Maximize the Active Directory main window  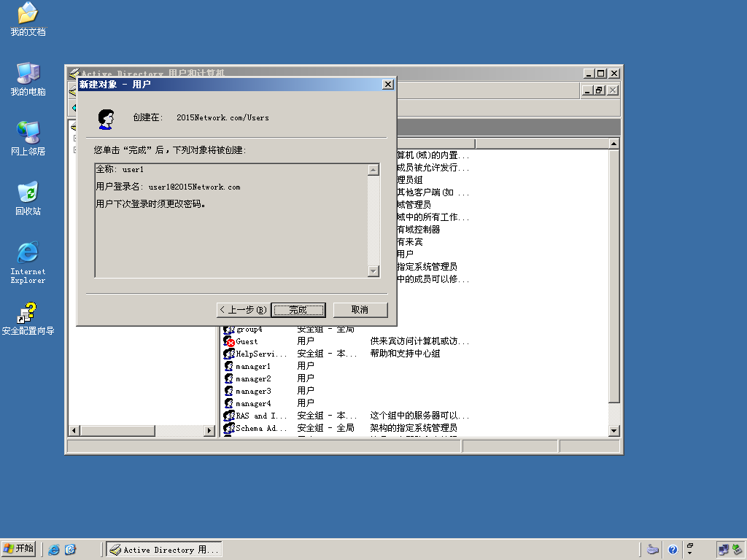[601, 74]
